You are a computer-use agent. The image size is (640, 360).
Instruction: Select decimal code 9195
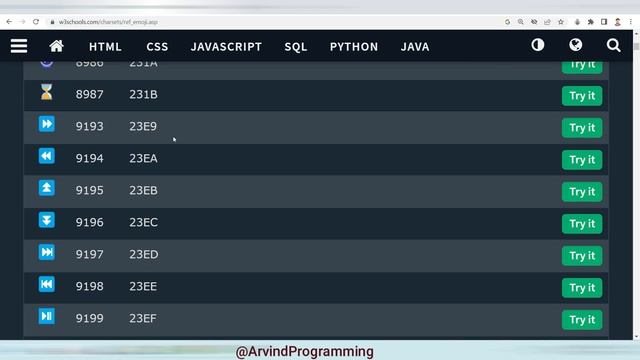(x=89, y=191)
